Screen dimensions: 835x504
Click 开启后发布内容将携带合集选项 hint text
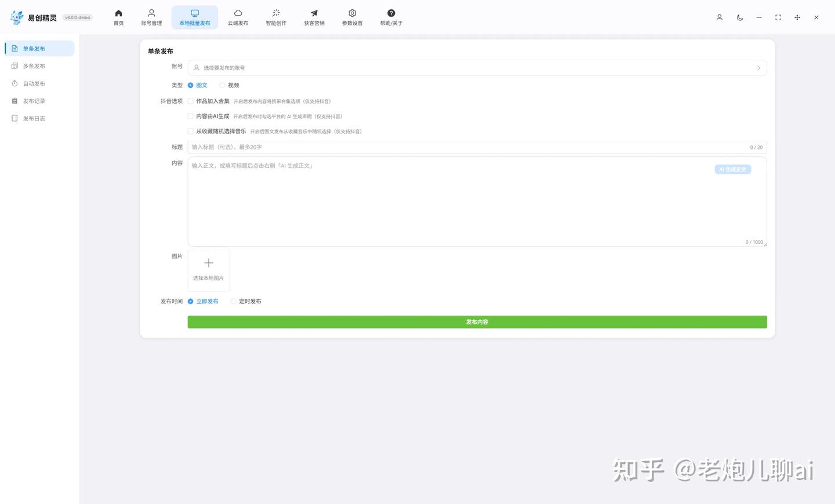282,101
